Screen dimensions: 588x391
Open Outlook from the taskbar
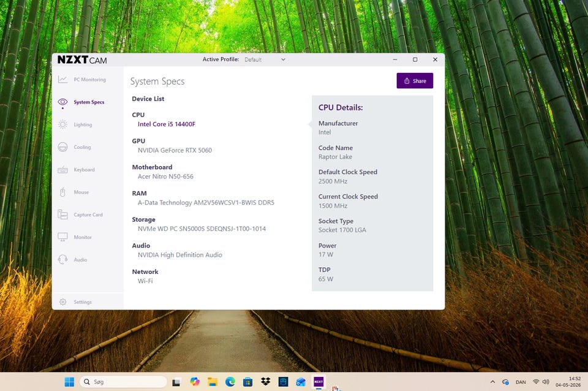pyautogui.click(x=301, y=382)
